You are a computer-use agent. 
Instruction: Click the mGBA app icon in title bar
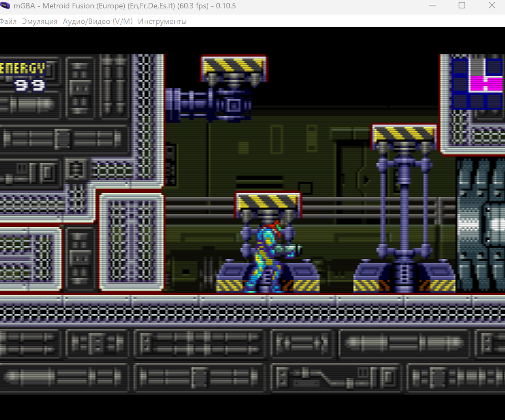5,6
